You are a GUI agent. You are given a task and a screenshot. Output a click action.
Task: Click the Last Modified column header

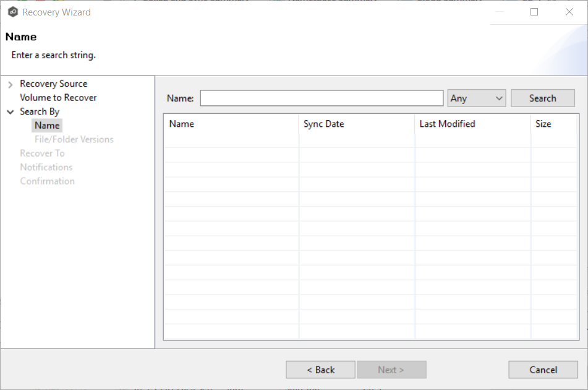point(447,124)
